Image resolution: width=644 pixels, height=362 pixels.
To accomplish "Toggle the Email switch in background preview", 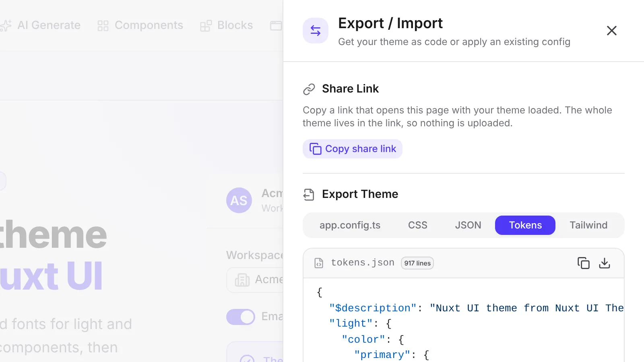I will click(241, 317).
